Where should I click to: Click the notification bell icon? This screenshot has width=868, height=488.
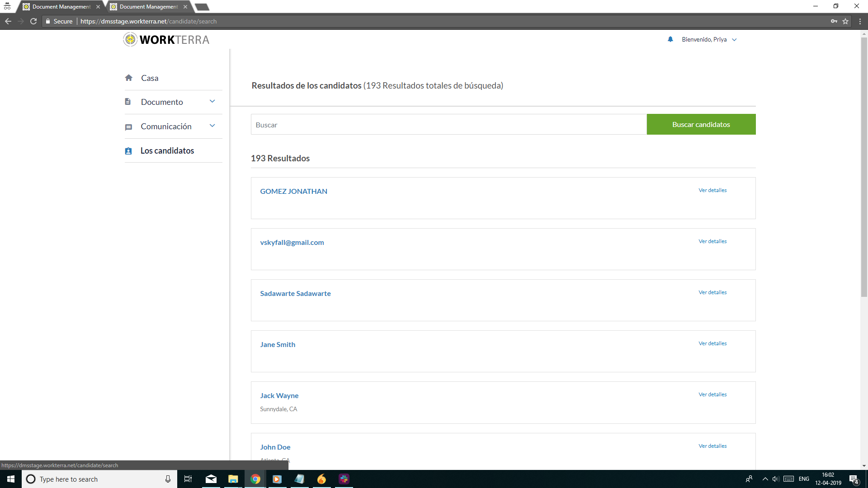(670, 39)
